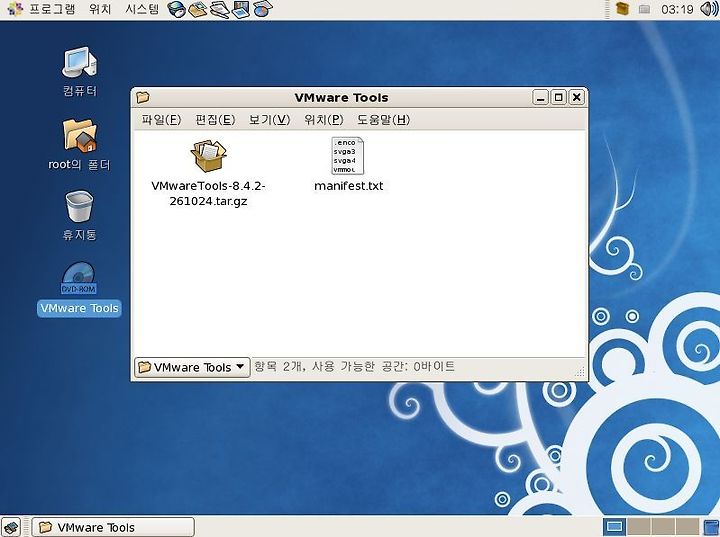Launch the presentation app panel icon

[241, 9]
